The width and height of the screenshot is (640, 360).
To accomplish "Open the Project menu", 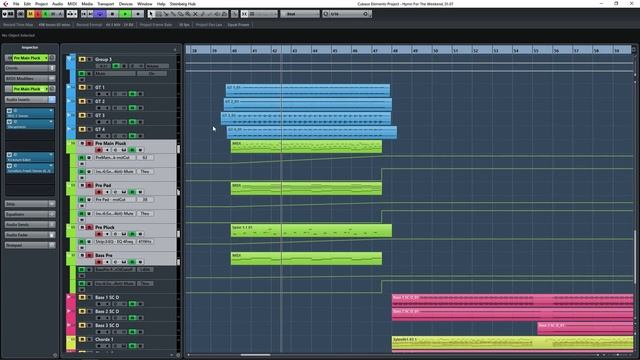I will 41,4.
